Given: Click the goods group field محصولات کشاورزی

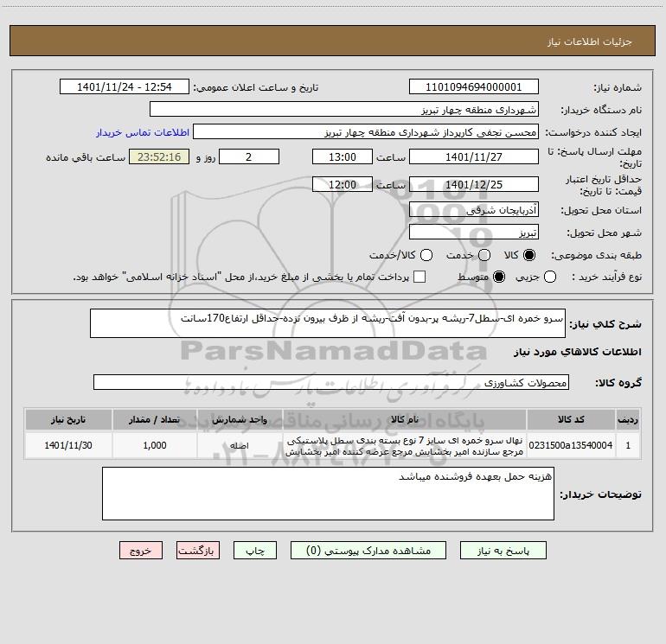Looking at the screenshot, I should click(331, 382).
